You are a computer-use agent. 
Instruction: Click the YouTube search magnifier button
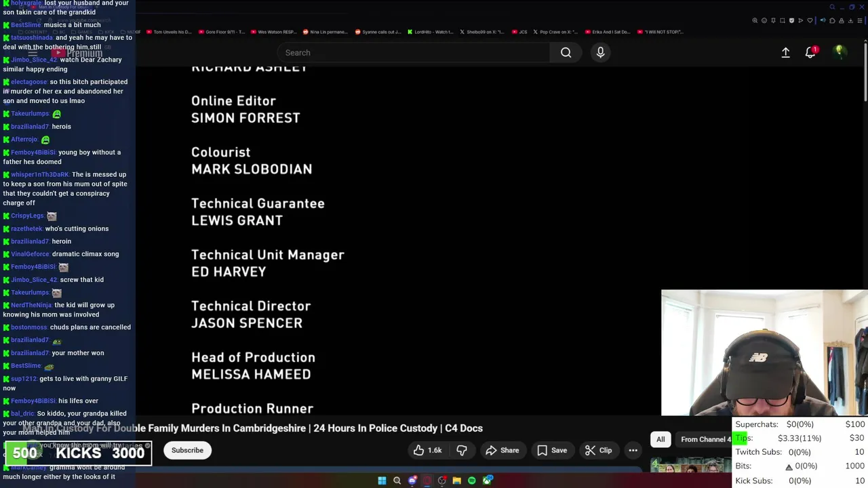pos(566,52)
